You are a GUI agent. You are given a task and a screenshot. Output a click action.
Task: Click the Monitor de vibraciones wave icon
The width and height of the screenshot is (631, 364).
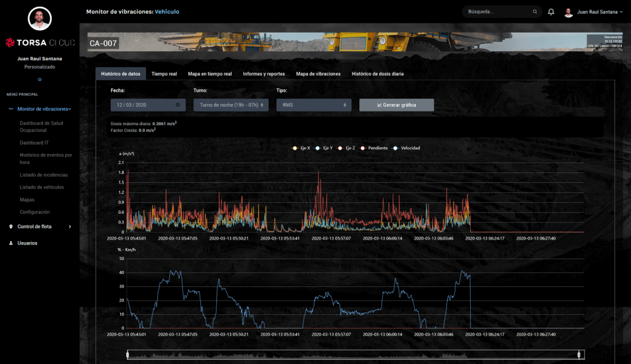tap(11, 109)
